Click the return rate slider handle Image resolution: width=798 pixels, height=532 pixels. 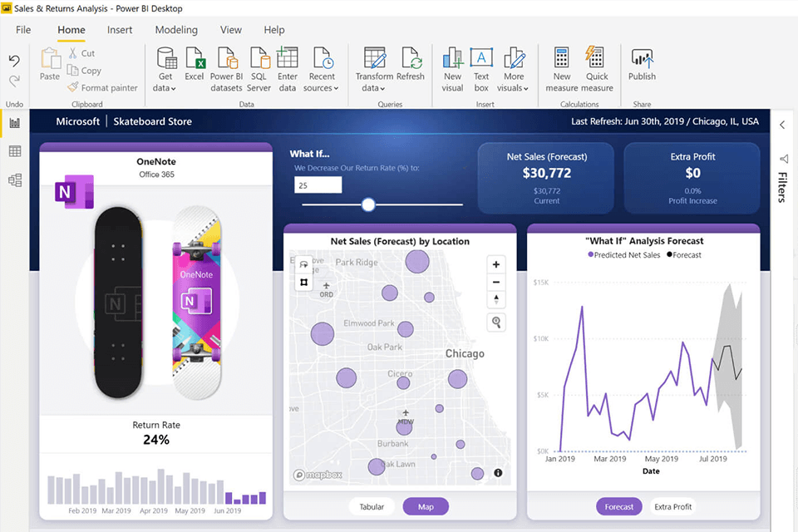tap(368, 204)
